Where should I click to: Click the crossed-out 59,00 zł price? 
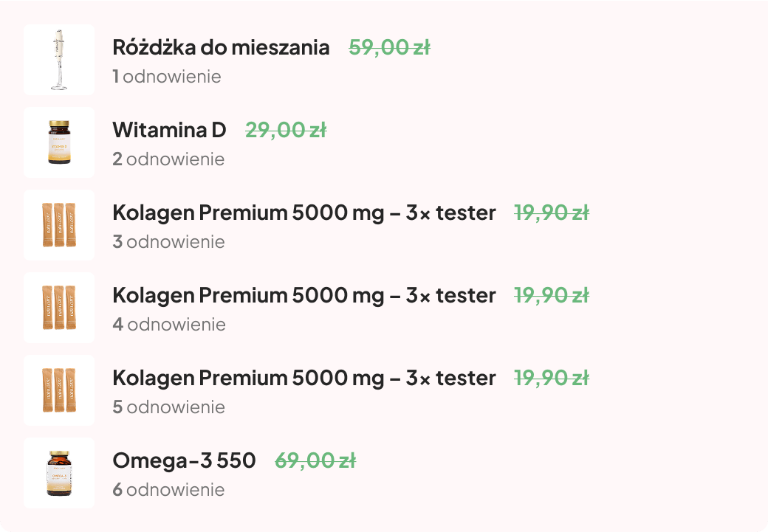389,47
